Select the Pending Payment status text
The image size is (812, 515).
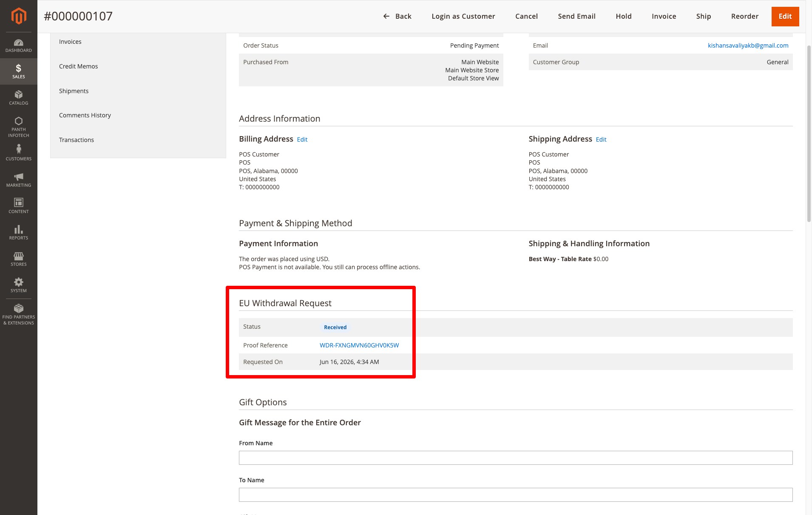point(474,46)
